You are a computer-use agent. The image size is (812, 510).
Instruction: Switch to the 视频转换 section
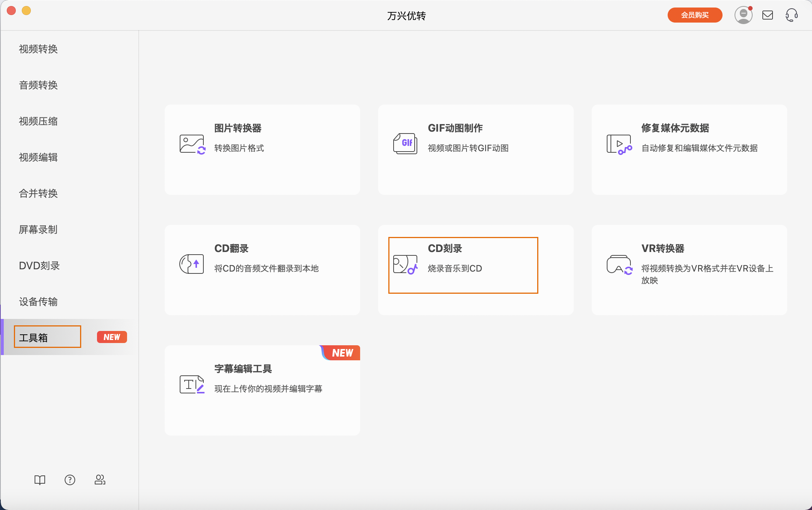coord(38,49)
